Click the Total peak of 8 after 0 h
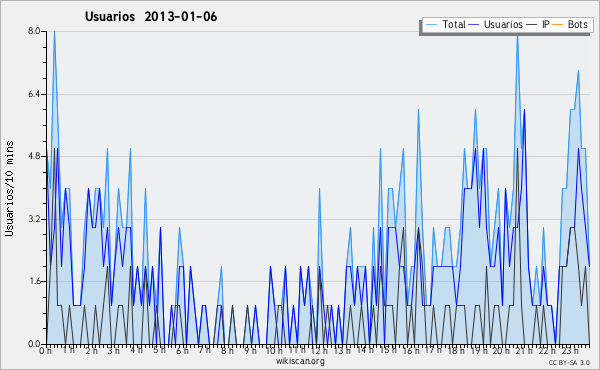Image resolution: width=600 pixels, height=370 pixels. pos(54,32)
